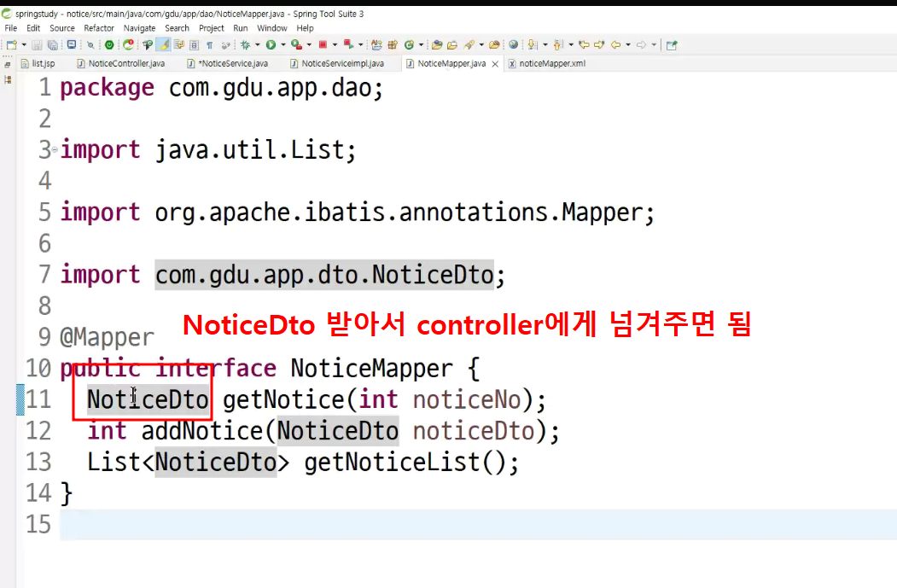Click the red-green server launch icon
The image size is (897, 588).
click(348, 44)
